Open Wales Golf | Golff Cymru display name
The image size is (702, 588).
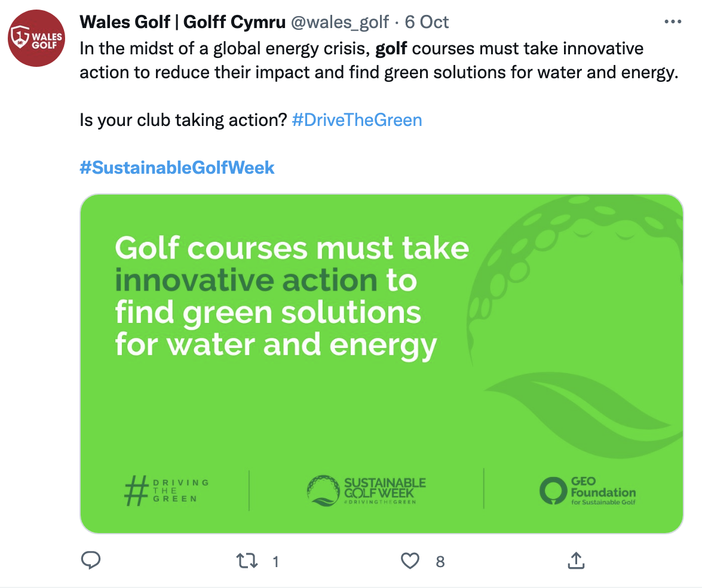183,22
